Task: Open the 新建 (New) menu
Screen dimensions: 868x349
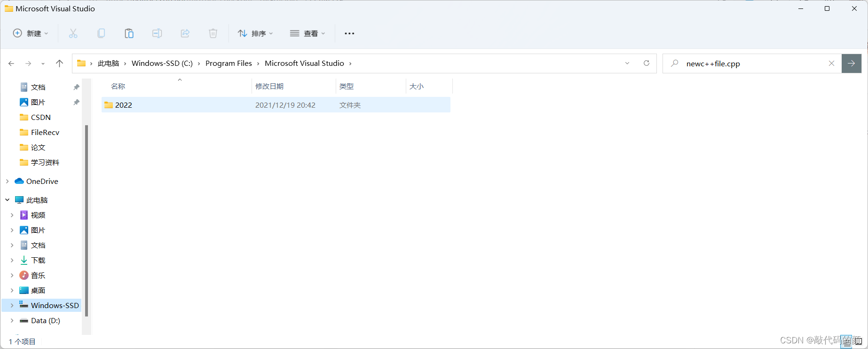Action: coord(31,33)
